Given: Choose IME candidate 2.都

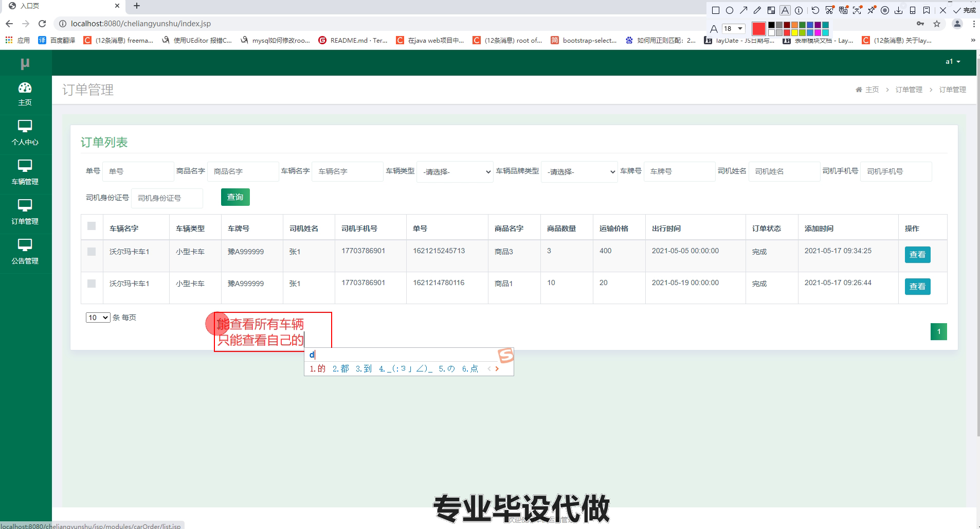Looking at the screenshot, I should tap(340, 368).
